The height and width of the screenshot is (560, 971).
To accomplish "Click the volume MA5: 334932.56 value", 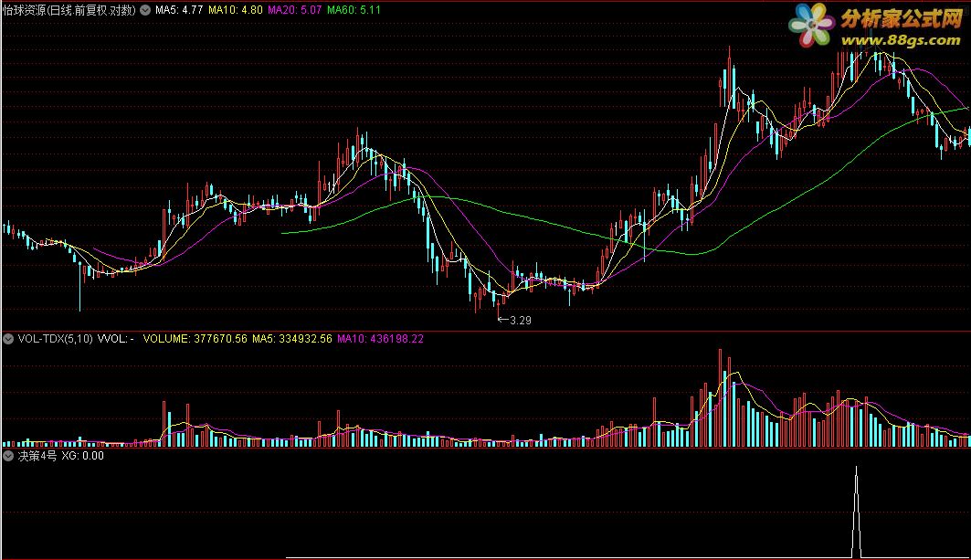I will 292,339.
